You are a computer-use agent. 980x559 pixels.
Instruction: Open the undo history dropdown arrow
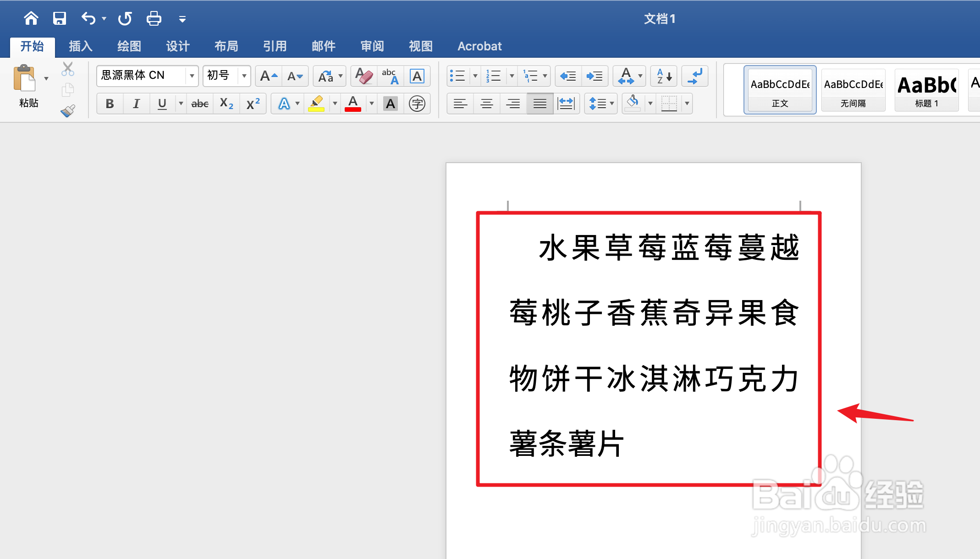105,19
